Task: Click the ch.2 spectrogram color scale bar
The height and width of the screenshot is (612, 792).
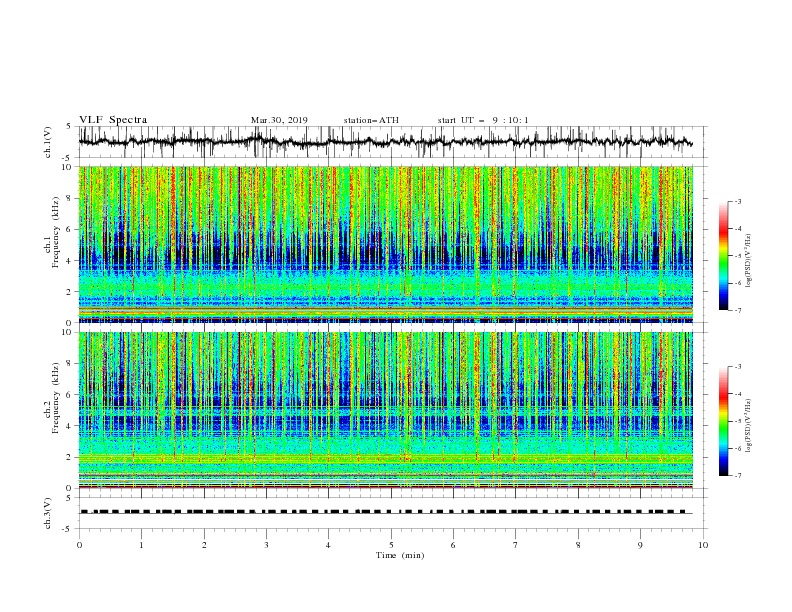Action: 723,421
